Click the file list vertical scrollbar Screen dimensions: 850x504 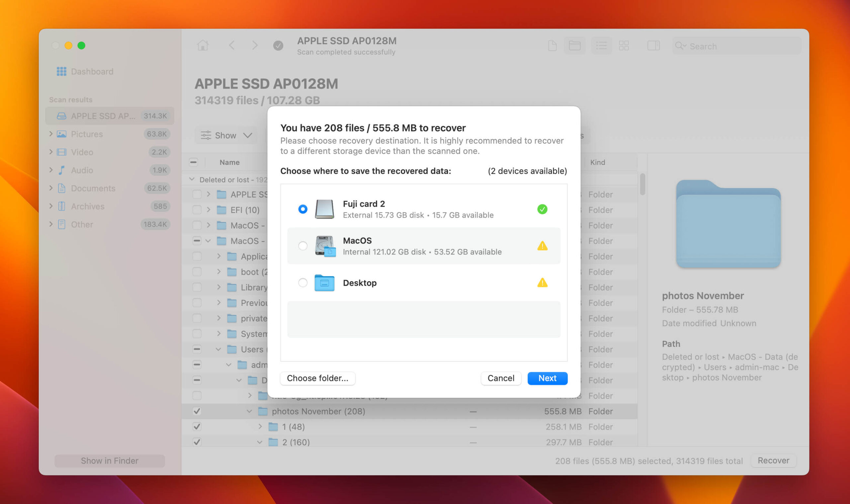(642, 184)
